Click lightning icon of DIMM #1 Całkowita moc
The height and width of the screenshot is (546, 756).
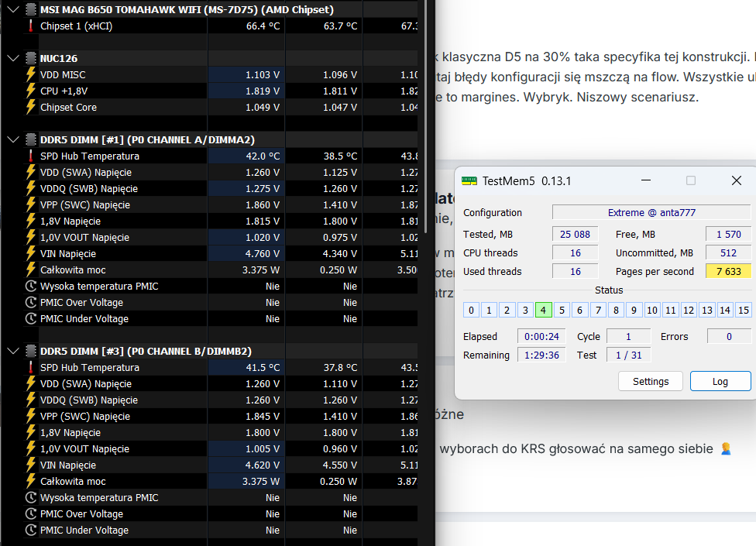pos(31,270)
